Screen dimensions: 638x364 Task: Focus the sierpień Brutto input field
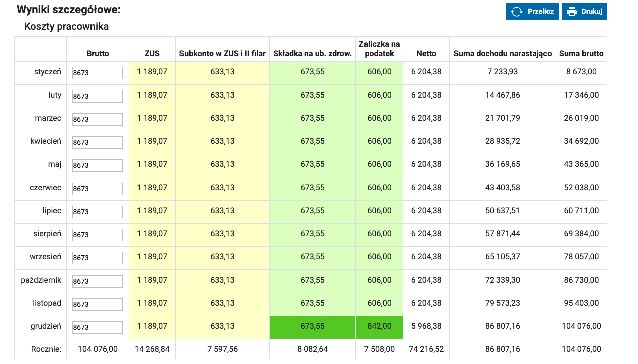(98, 235)
